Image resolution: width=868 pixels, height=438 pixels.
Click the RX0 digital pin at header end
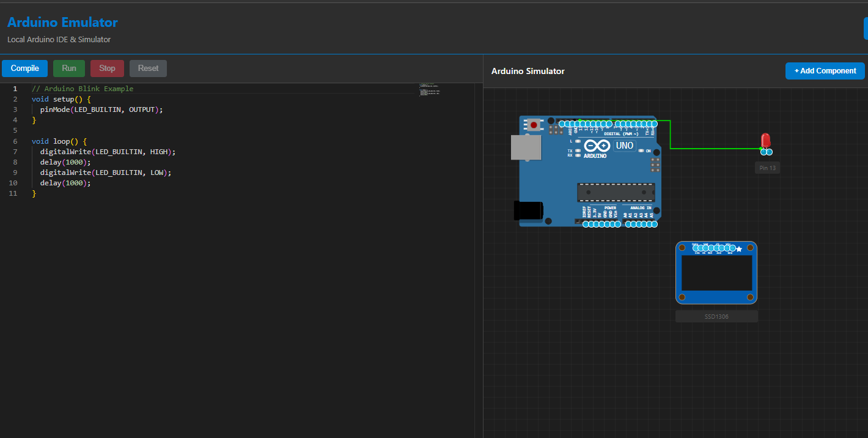click(654, 124)
